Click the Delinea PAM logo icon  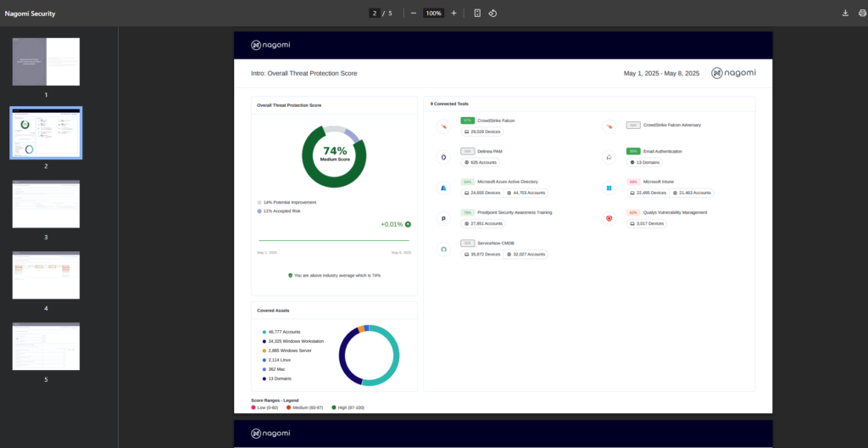tap(443, 158)
